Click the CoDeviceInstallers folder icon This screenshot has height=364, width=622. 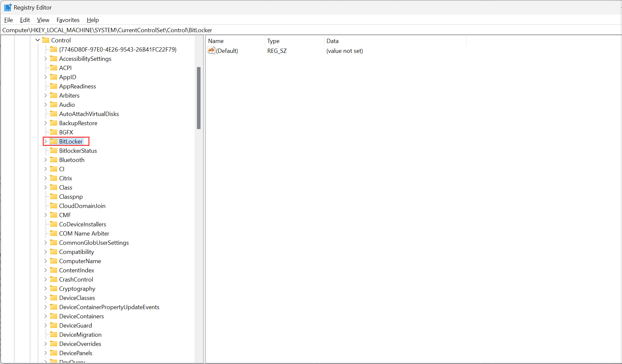pyautogui.click(x=54, y=224)
